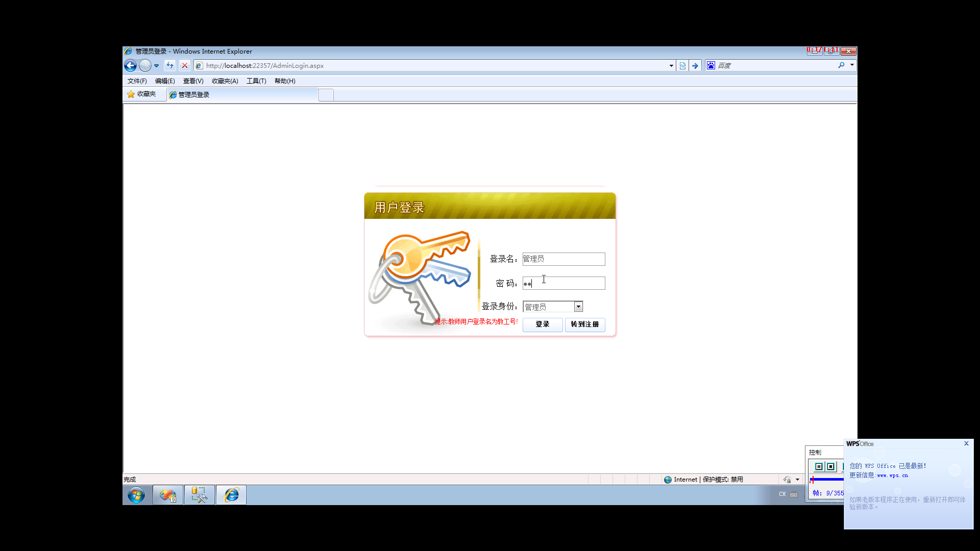Open the screen capture tool taskbar icon
The height and width of the screenshot is (551, 980).
pyautogui.click(x=199, y=495)
